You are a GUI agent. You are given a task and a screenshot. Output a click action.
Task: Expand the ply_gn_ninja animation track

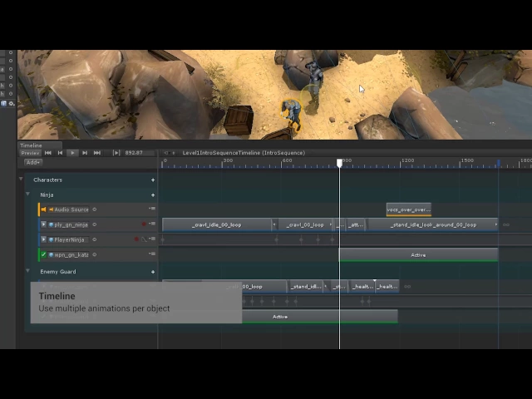(43, 224)
